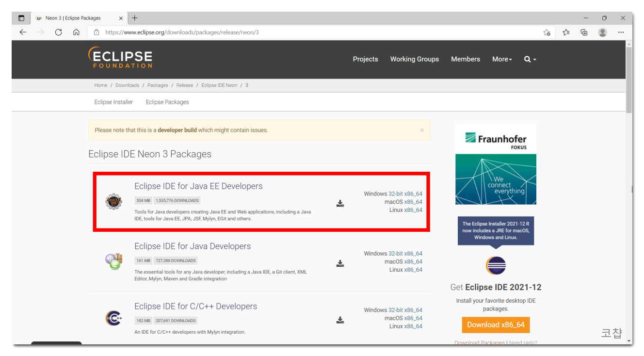This screenshot has height=356, width=644.
Task: Go to Release breadcrumb
Action: pyautogui.click(x=185, y=85)
